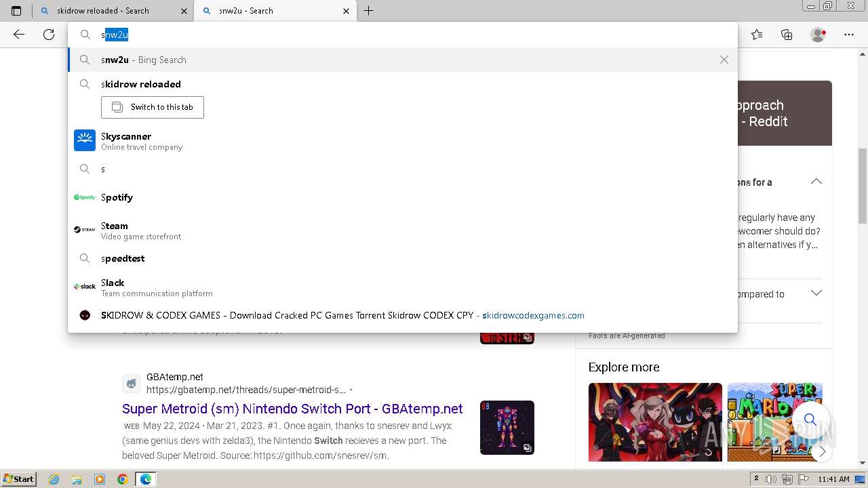The image size is (868, 488).
Task: Open the Super Mario Explore more image
Action: pyautogui.click(x=774, y=422)
